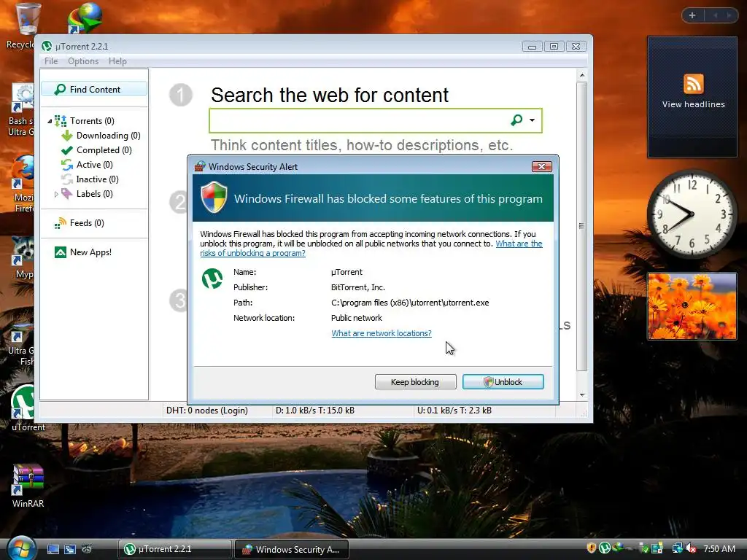Select Inactive (0) in sidebar
This screenshot has height=560, width=747.
click(x=97, y=179)
